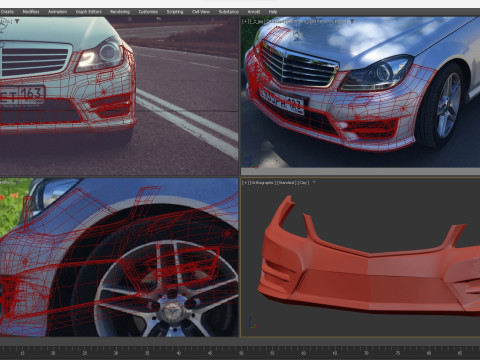Viewport: 480px width, 360px height.
Task: Open the Civil View menu
Action: 201,12
